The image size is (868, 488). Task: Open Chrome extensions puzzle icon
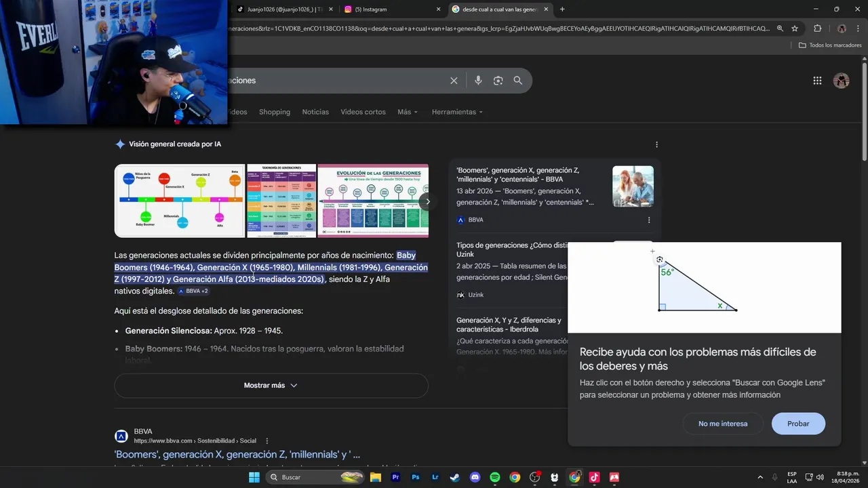[x=817, y=28]
